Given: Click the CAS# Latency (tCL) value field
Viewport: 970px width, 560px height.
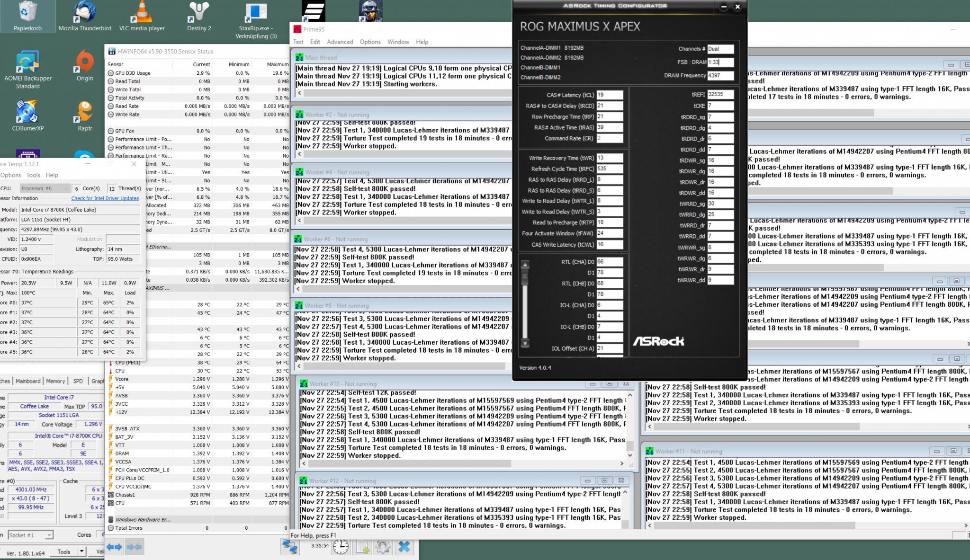Looking at the screenshot, I should (x=610, y=95).
